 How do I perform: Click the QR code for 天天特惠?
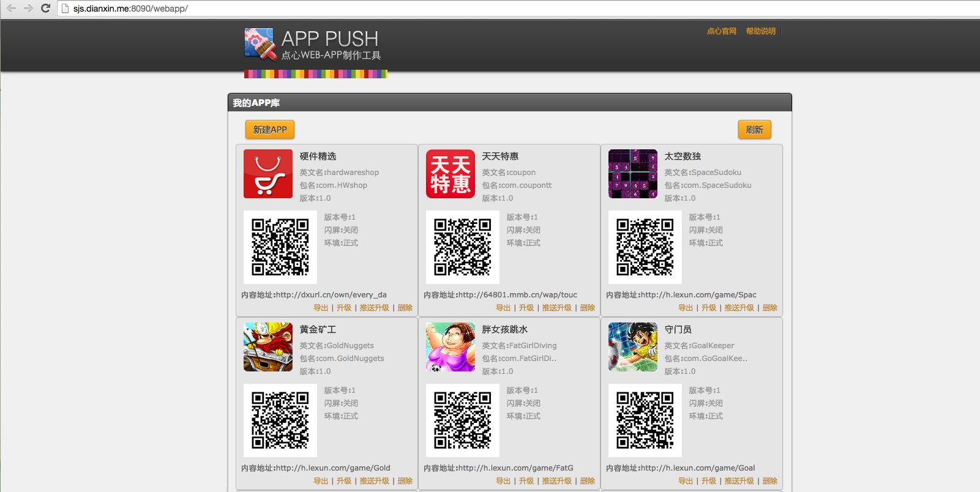pyautogui.click(x=463, y=247)
